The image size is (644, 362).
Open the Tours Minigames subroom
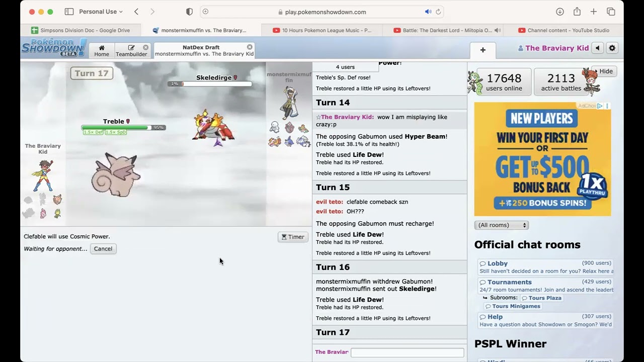[513, 306]
